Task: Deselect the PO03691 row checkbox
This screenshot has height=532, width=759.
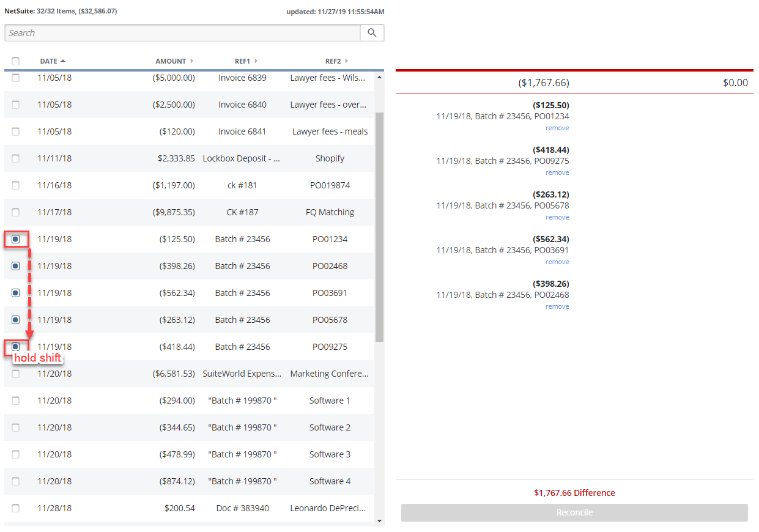Action: 16,293
